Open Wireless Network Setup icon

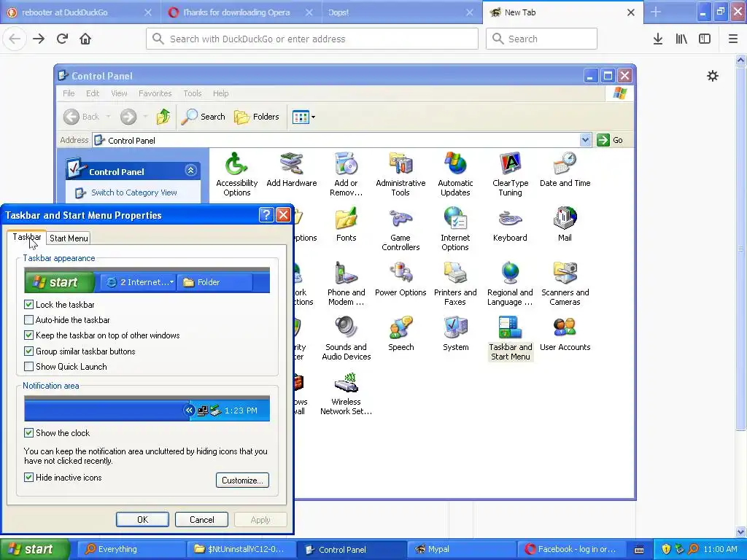click(346, 393)
